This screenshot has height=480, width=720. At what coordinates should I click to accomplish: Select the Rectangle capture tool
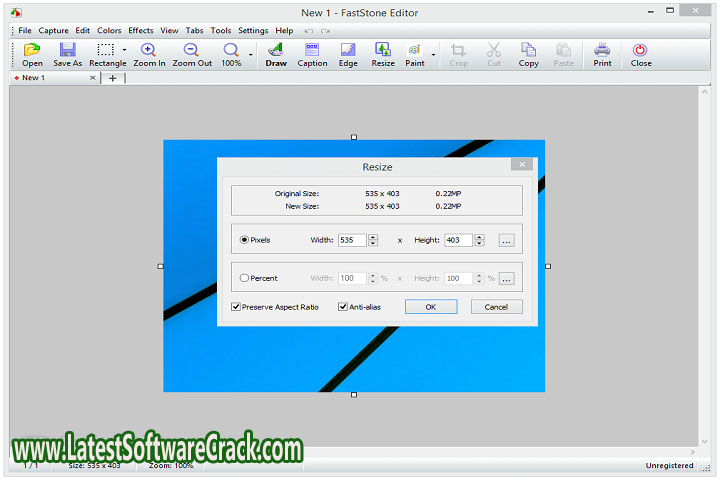click(x=107, y=55)
